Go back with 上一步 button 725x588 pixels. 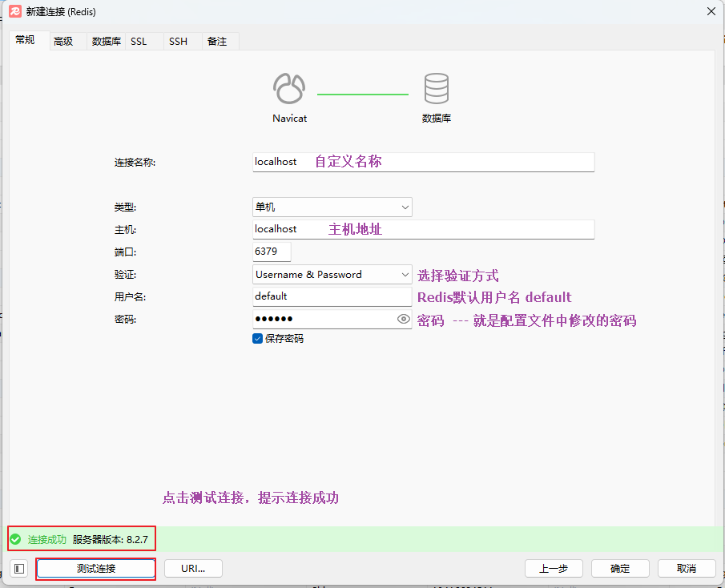[554, 569]
